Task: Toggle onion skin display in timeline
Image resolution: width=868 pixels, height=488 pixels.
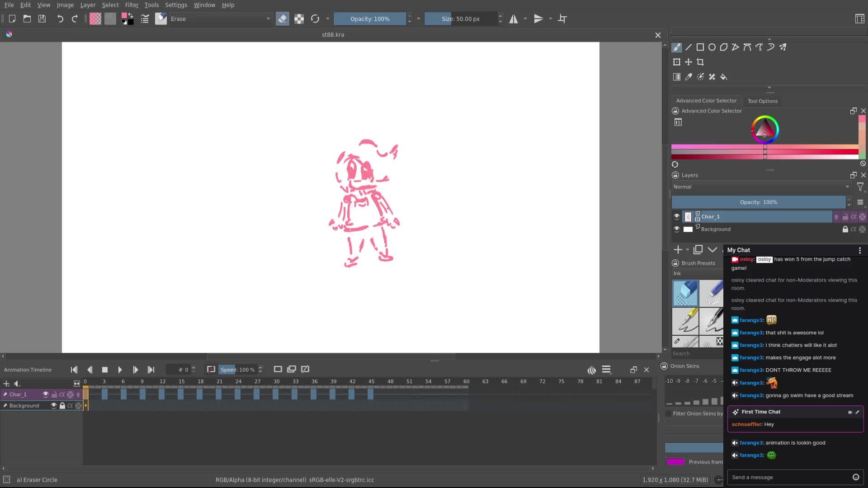Action: pos(592,370)
